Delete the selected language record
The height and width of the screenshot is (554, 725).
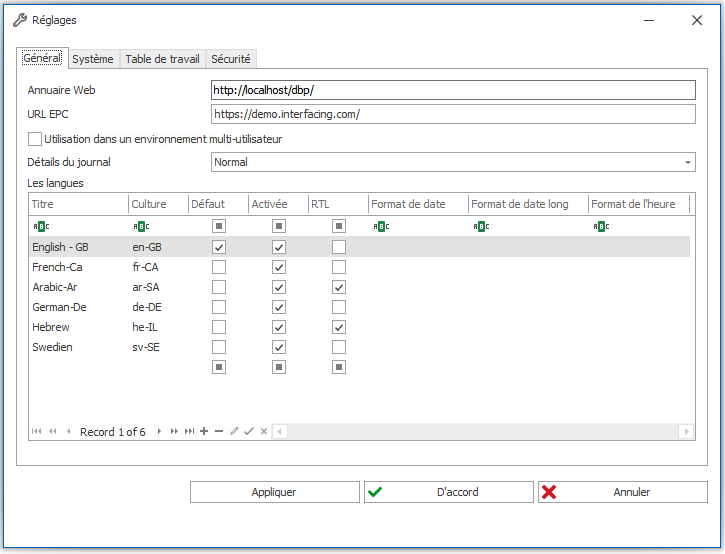[219, 431]
